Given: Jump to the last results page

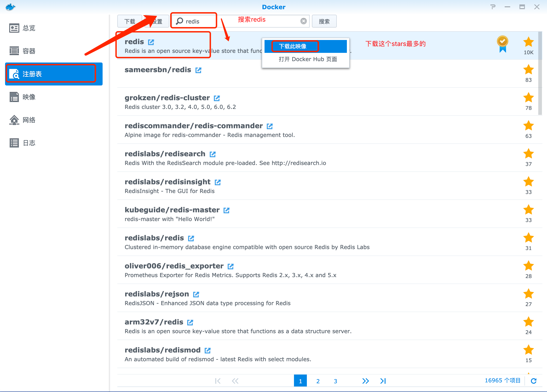Looking at the screenshot, I should point(383,381).
